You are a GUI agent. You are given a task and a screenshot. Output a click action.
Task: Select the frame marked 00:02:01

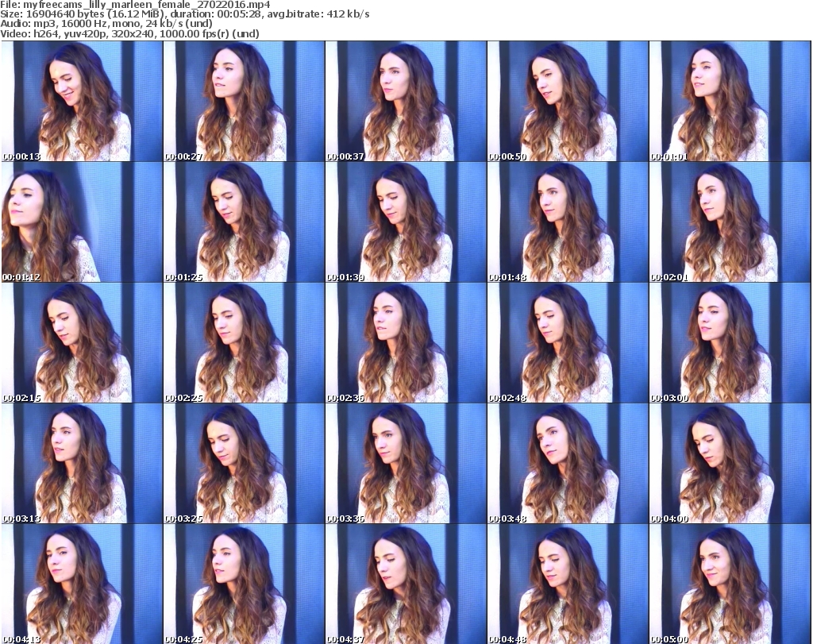[x=730, y=222]
